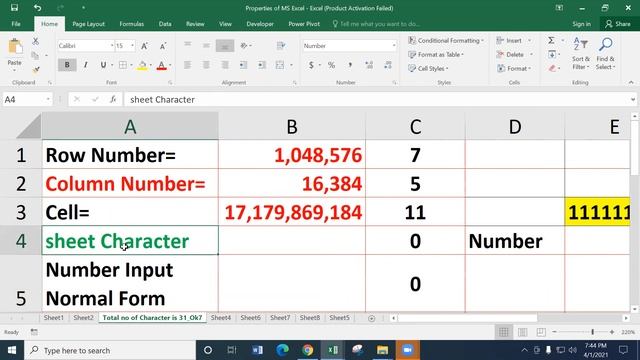Screen dimensions: 640x360
Task: Click the formula bar text
Action: (x=162, y=99)
